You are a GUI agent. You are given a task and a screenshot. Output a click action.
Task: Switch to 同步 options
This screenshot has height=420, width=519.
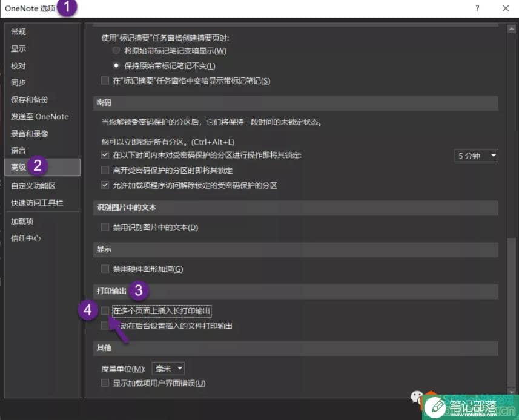(18, 83)
